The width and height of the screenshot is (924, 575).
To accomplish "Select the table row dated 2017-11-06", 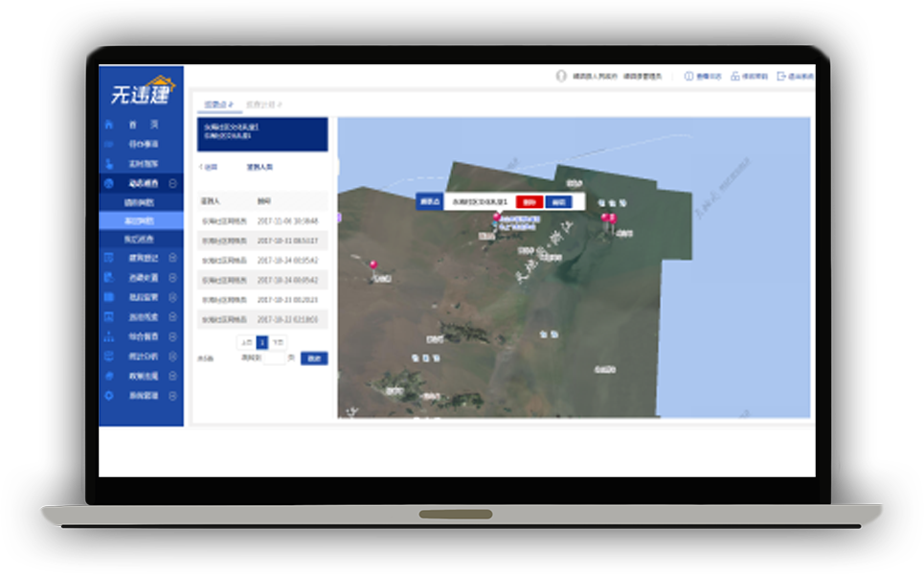I will 261,220.
